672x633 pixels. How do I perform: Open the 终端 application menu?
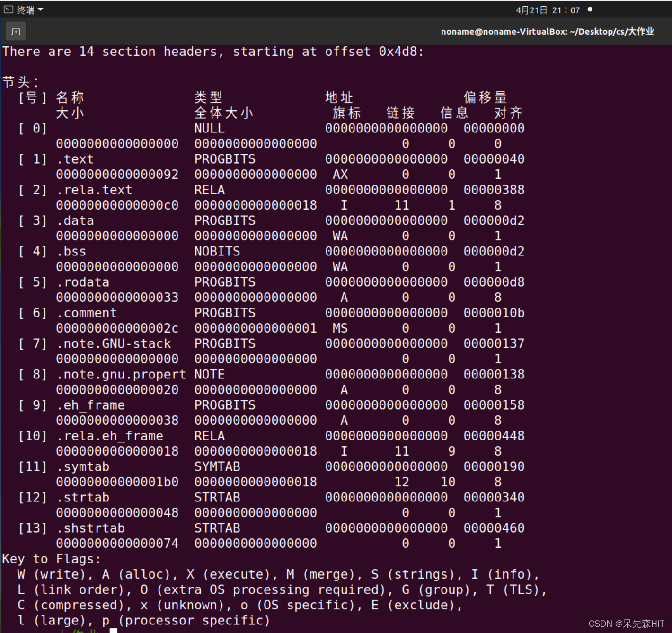24,9
